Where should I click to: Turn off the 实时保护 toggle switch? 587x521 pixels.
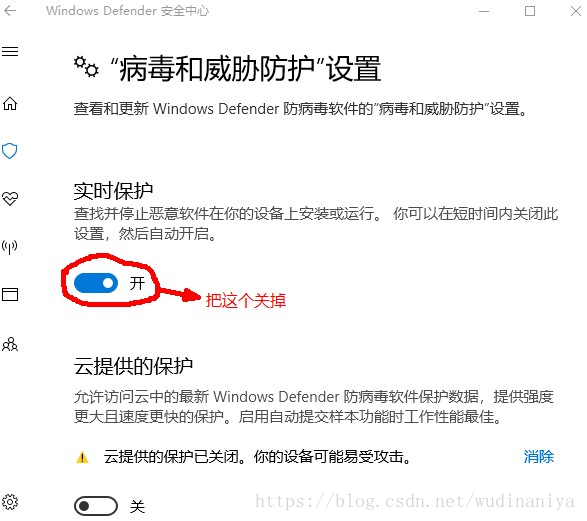(96, 283)
